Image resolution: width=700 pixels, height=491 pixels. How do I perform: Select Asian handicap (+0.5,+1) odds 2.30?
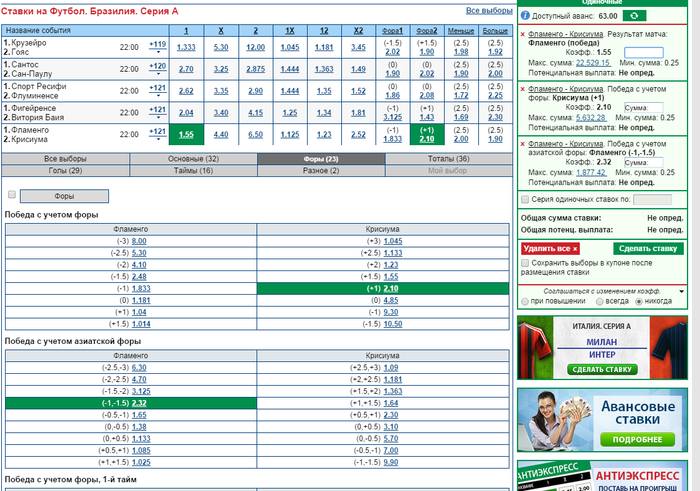tap(391, 415)
